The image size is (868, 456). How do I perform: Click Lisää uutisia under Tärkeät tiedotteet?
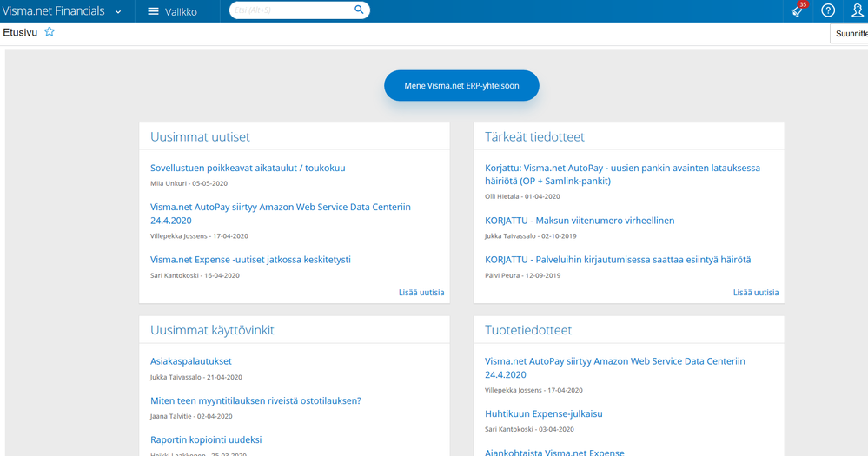[x=756, y=292]
